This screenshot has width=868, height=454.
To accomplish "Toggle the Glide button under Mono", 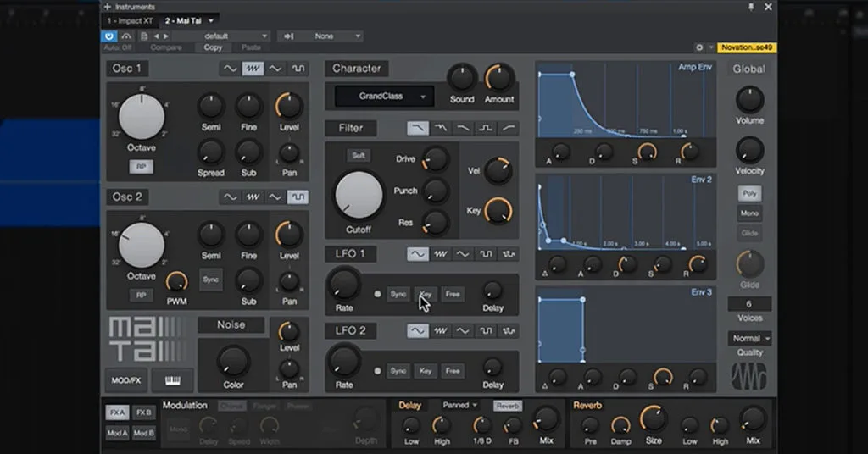I will coord(749,233).
